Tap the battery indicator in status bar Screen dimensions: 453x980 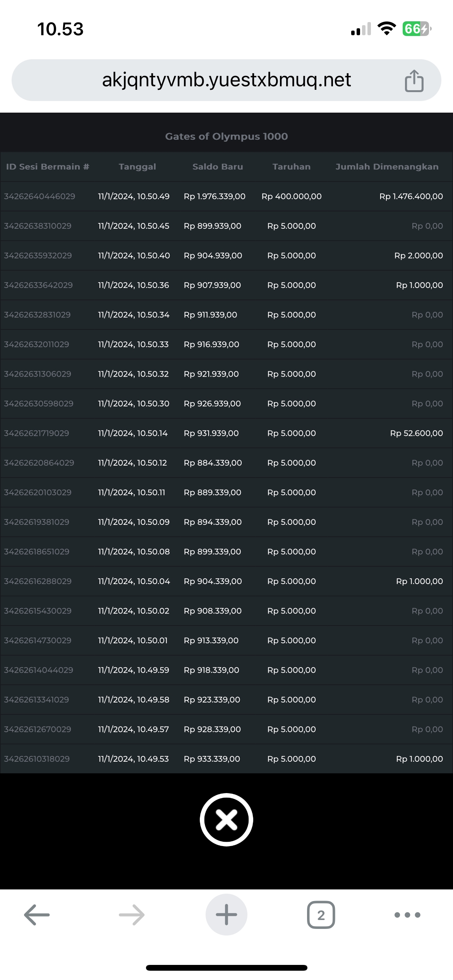pyautogui.click(x=417, y=29)
